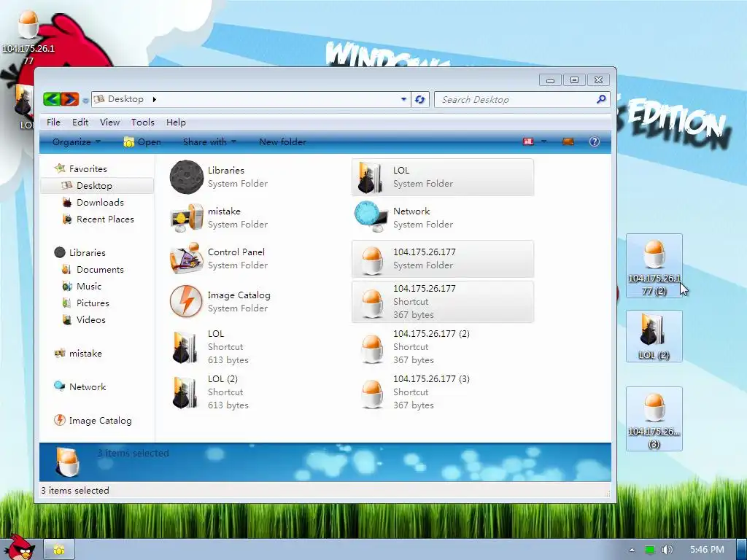The image size is (747, 560).
Task: Select the 104.175.26.177 System Folder egg icon
Action: [x=372, y=260]
